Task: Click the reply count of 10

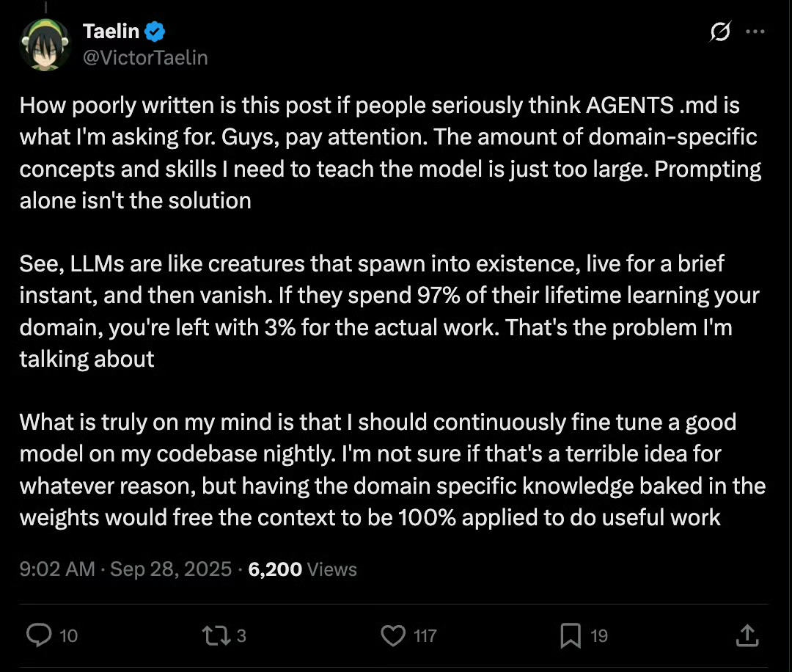Action: tap(68, 636)
